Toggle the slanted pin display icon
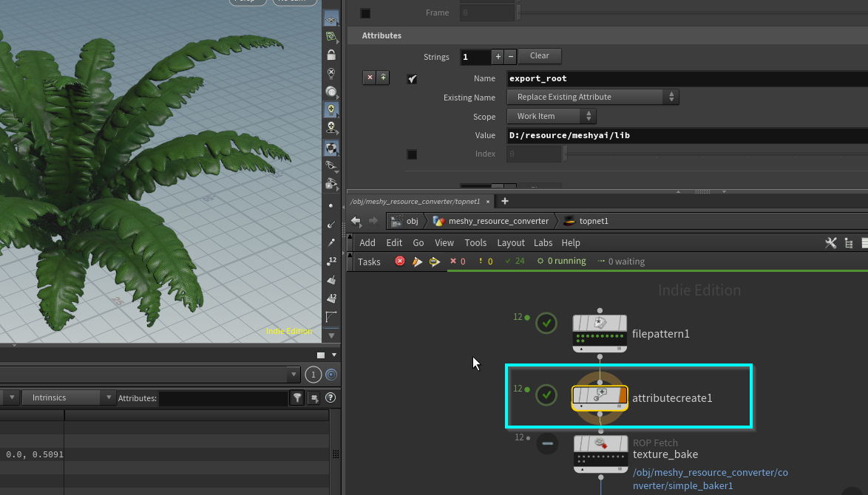 331,243
